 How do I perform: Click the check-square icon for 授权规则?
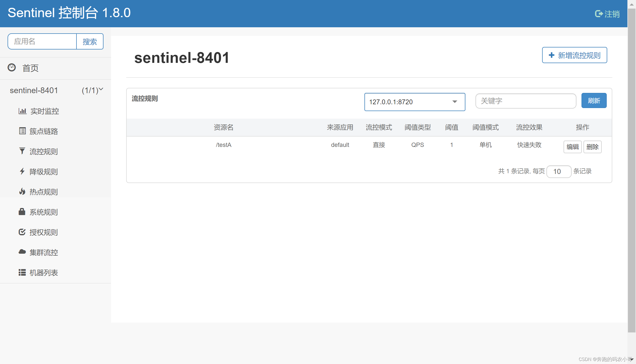click(22, 232)
